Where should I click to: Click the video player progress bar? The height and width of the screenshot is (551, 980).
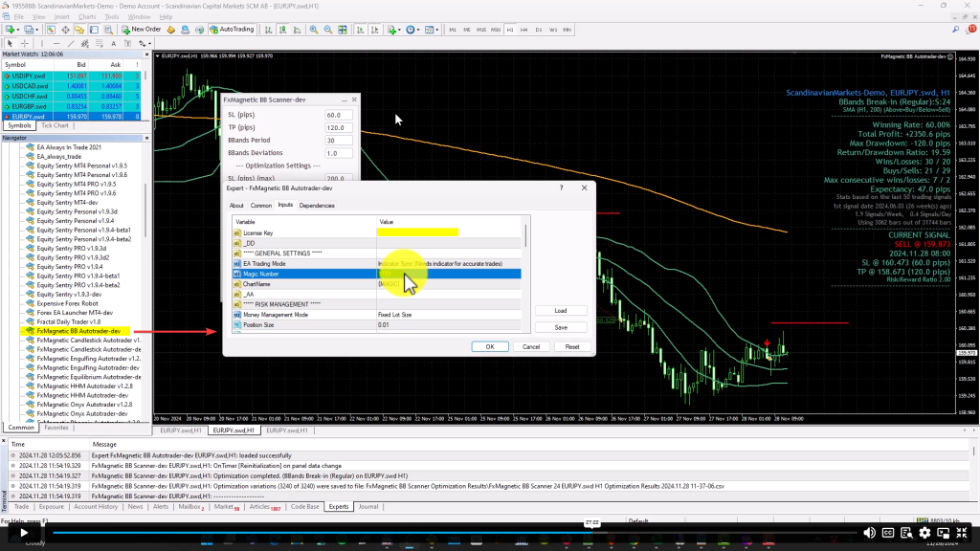pyautogui.click(x=455, y=533)
